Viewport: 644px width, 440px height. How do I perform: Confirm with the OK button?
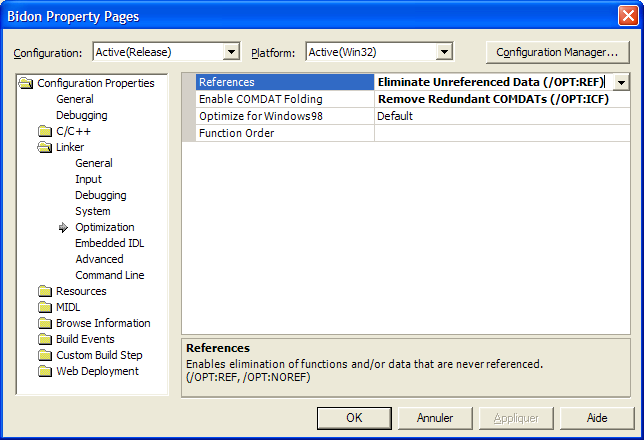(354, 418)
